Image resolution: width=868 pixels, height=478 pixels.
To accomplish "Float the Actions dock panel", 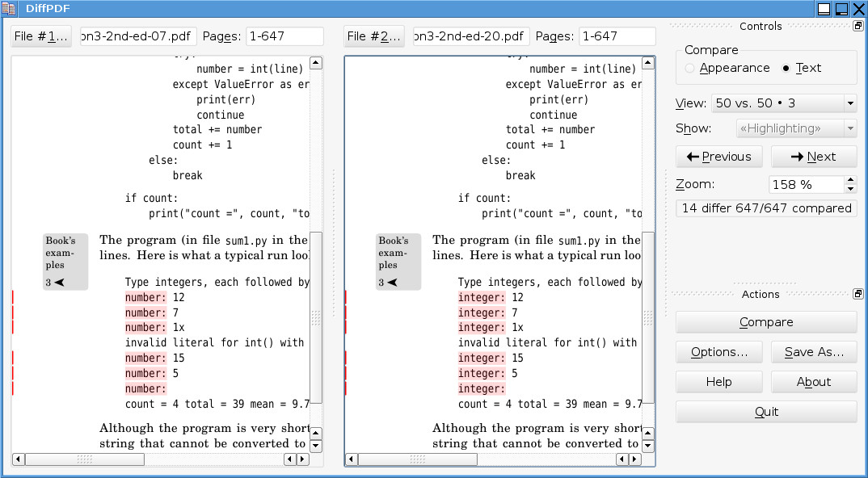I will [858, 294].
